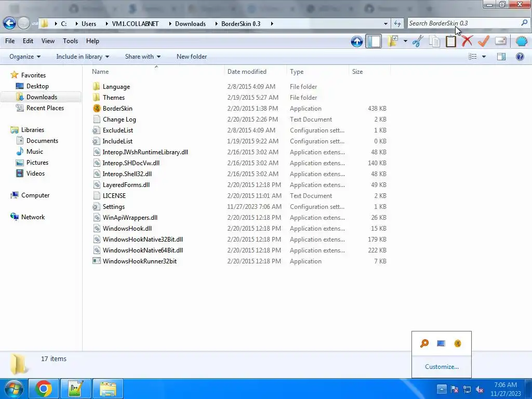This screenshot has width=532, height=399.
Task: Open Include in library dropdown
Action: pyautogui.click(x=83, y=57)
